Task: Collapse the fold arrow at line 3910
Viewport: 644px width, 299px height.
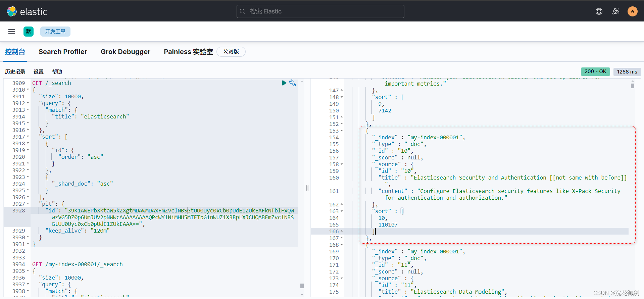Action: point(28,90)
